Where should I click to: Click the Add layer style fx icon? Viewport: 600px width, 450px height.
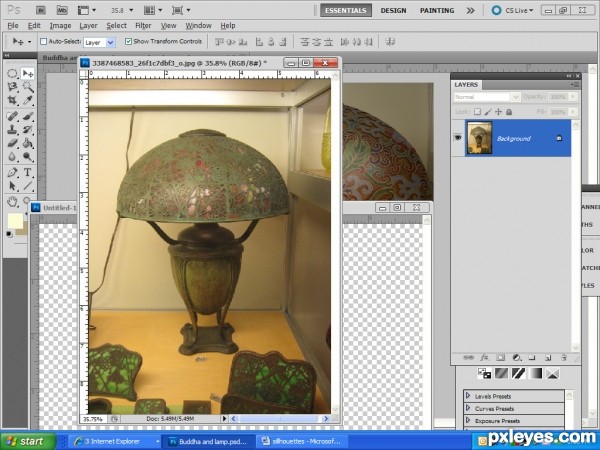pos(484,357)
